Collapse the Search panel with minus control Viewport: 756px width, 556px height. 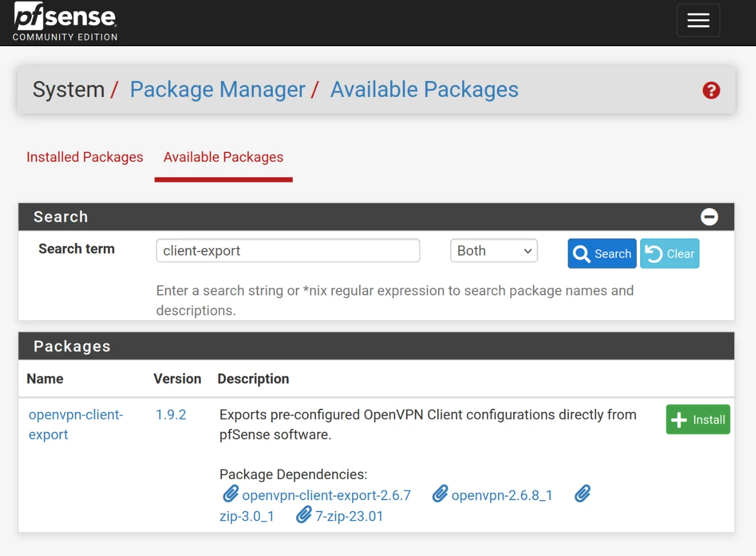709,217
